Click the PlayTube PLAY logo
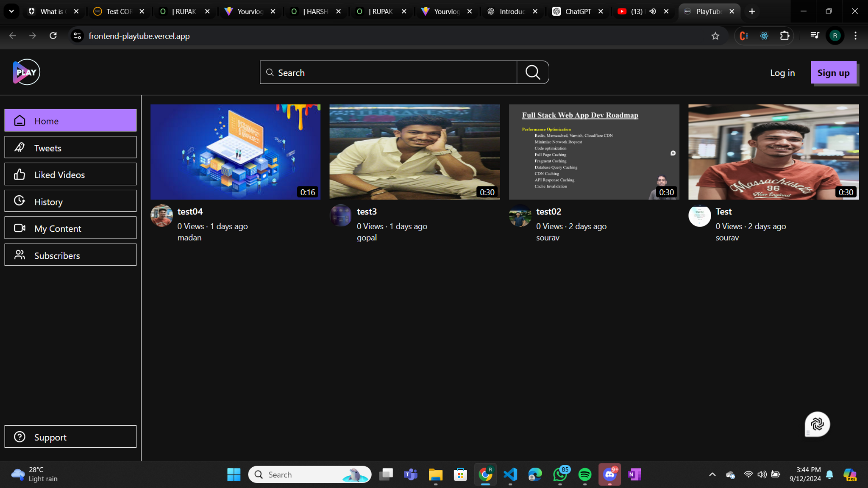Screen dimensions: 868x488 tap(26, 72)
